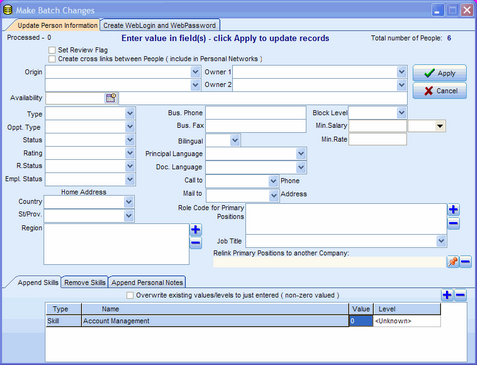
Task: Click the Skill type cell in the grid
Action: click(x=64, y=321)
